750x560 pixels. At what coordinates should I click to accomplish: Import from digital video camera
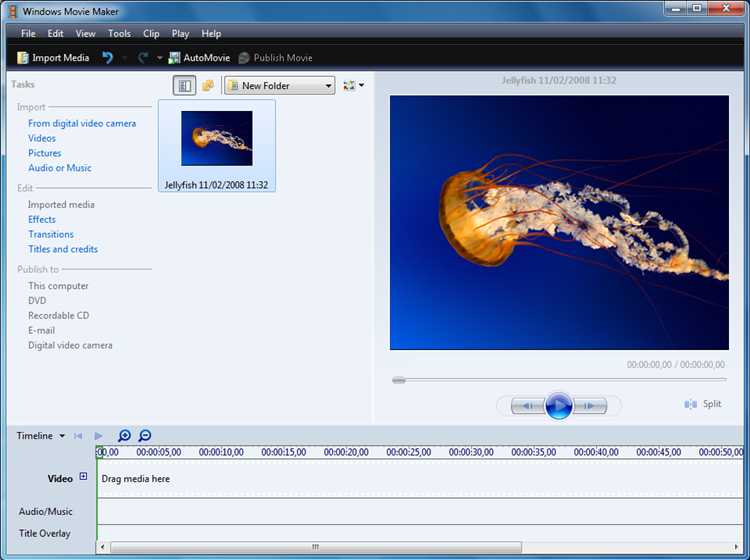[x=82, y=123]
